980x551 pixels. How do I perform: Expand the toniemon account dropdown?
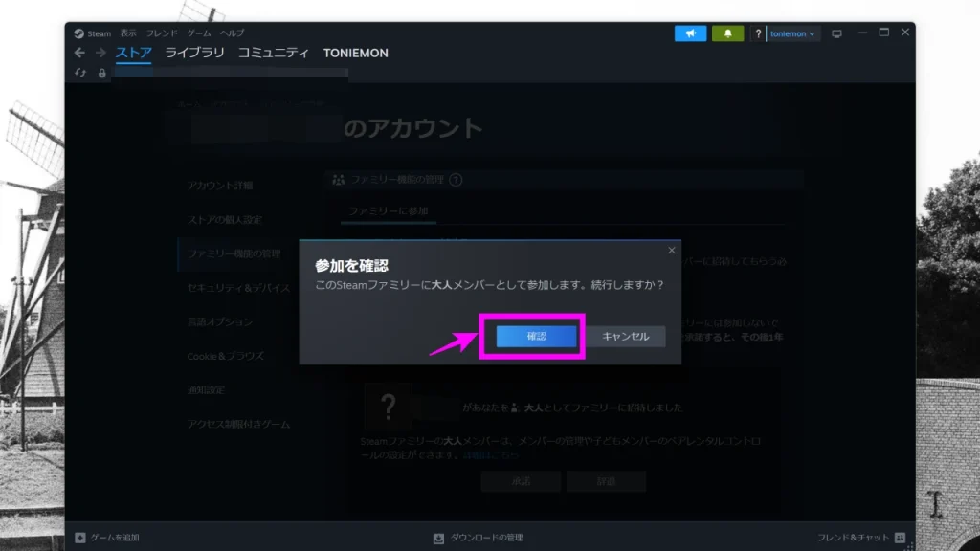[x=792, y=33]
